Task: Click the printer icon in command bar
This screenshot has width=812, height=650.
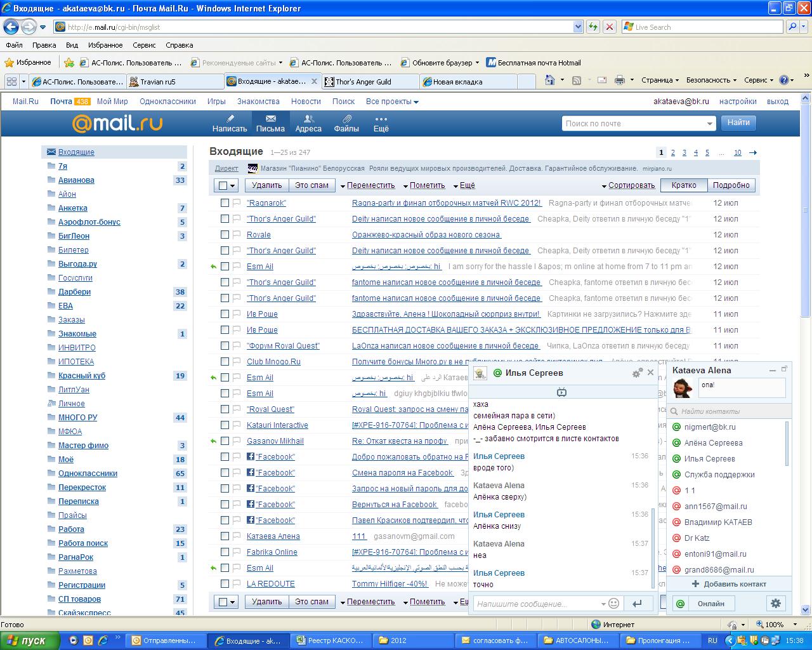Action: click(x=619, y=80)
